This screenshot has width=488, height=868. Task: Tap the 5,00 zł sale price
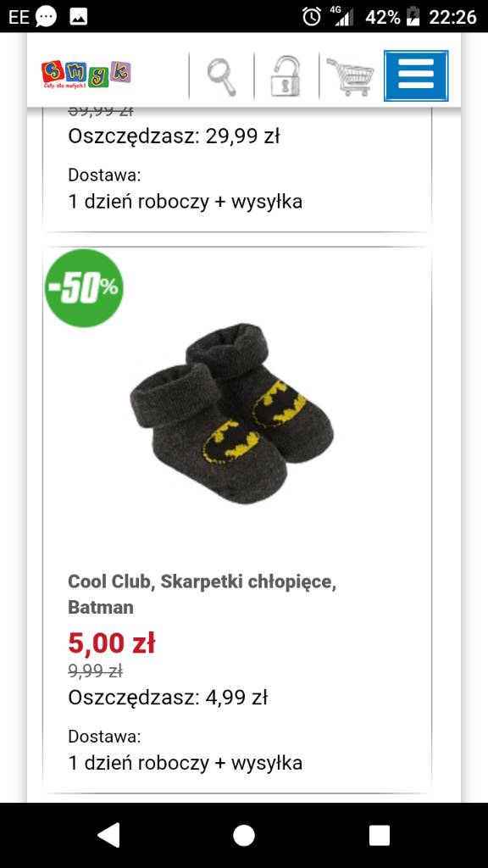tap(112, 643)
